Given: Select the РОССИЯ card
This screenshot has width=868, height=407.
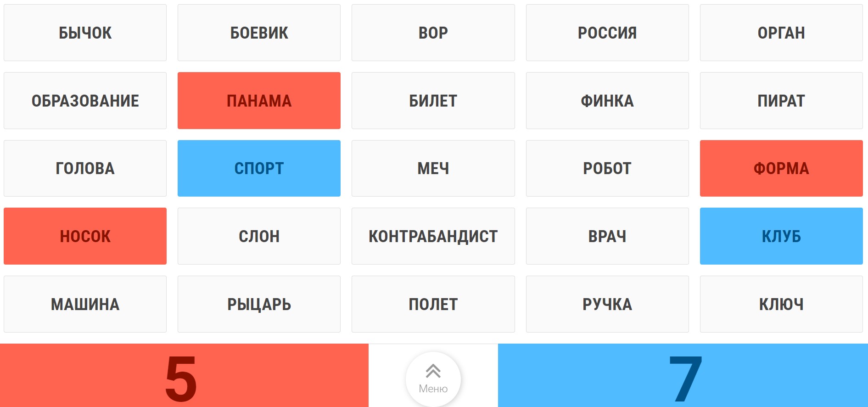Looking at the screenshot, I should point(607,32).
